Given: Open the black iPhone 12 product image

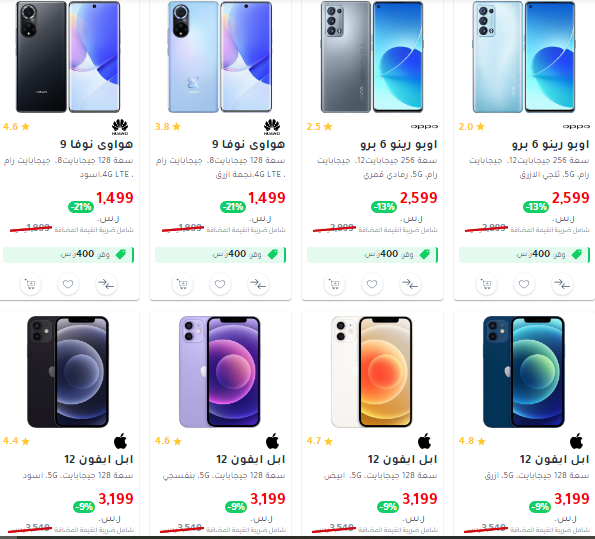Looking at the screenshot, I should [68, 372].
